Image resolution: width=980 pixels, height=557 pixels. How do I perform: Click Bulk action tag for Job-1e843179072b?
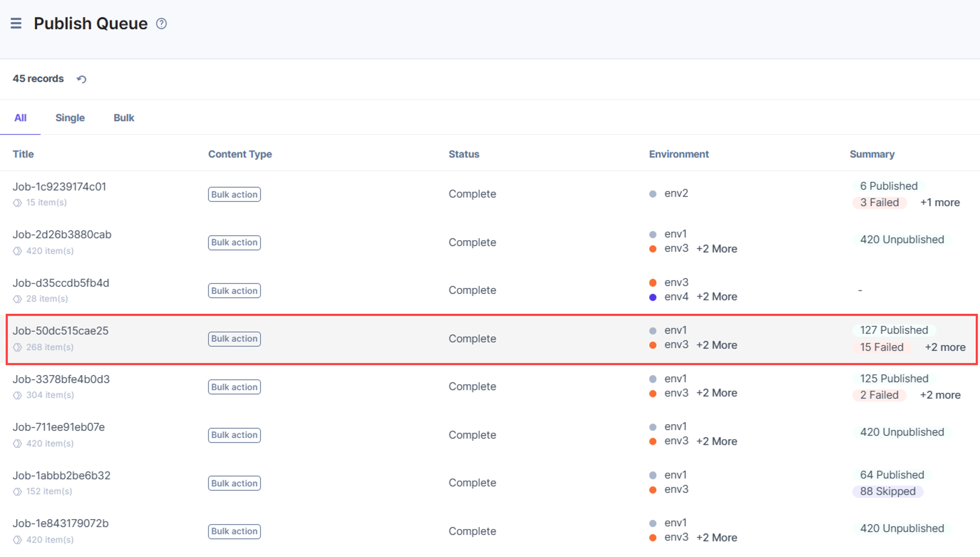pyautogui.click(x=234, y=531)
